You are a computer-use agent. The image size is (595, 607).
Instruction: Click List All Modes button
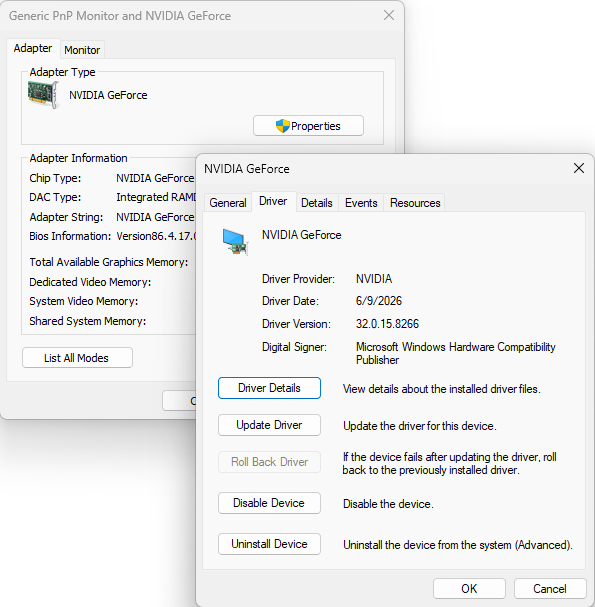pyautogui.click(x=77, y=358)
